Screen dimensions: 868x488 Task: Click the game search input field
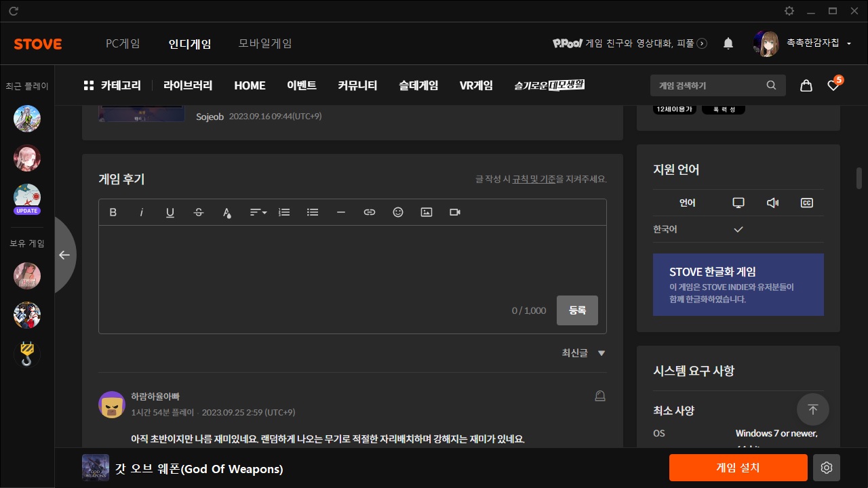709,85
